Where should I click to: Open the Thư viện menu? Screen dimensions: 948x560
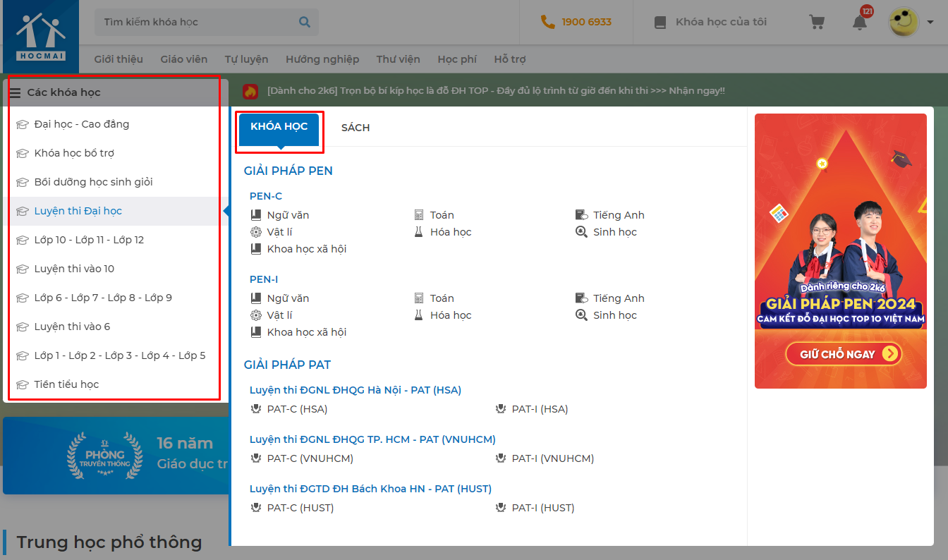point(399,59)
